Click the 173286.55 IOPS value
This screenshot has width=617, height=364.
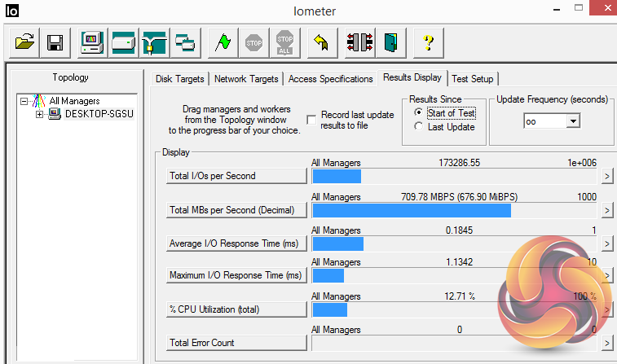click(459, 163)
